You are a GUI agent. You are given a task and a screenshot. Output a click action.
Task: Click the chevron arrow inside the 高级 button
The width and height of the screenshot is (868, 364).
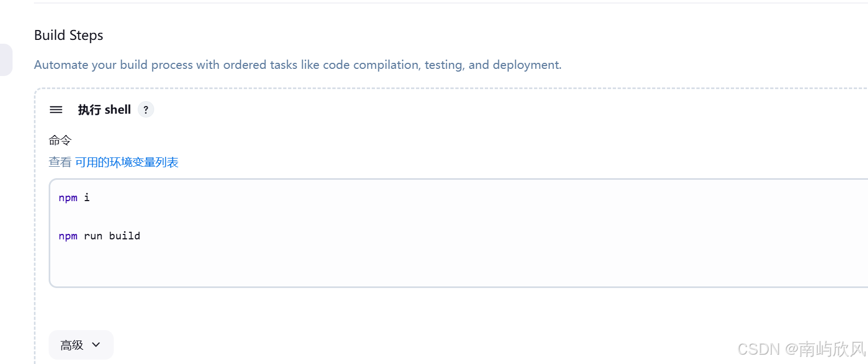[x=96, y=345]
